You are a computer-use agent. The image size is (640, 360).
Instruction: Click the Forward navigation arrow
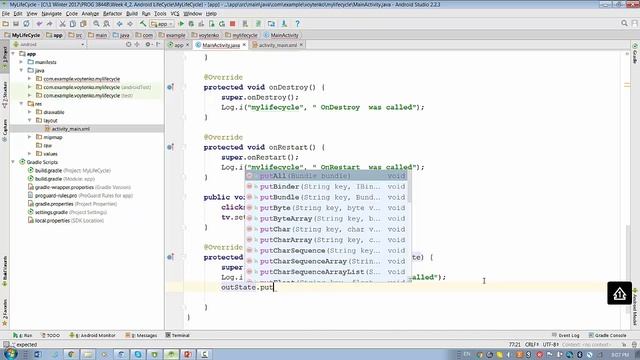tap(130, 24)
